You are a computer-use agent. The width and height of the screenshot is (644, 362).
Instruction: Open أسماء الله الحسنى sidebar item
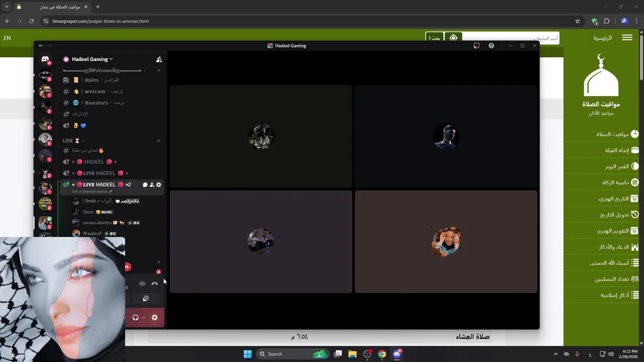pos(602,263)
